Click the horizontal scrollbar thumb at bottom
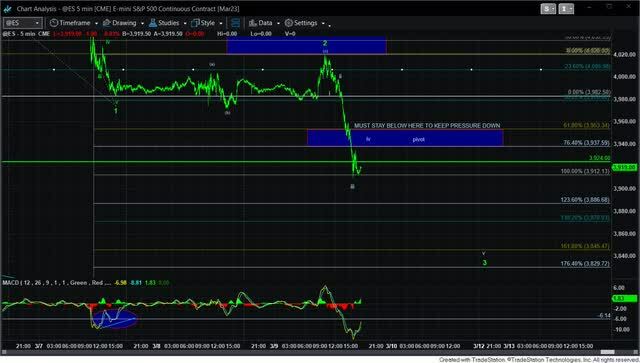640x363 pixels. (607, 352)
